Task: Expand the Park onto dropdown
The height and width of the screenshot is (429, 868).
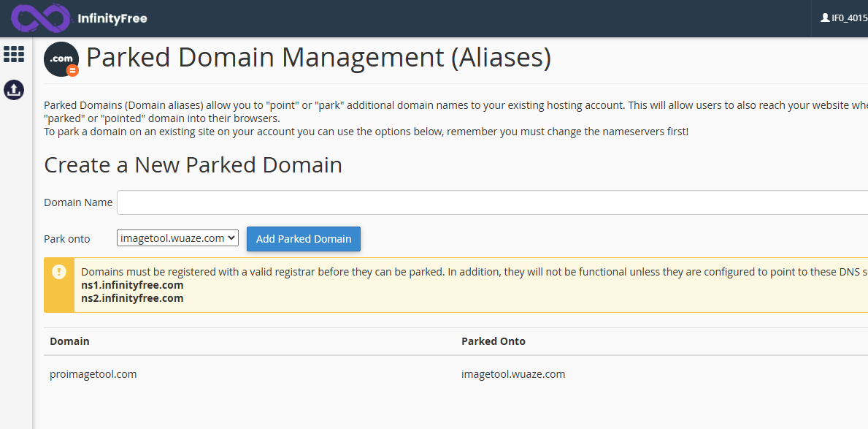Action: point(177,238)
